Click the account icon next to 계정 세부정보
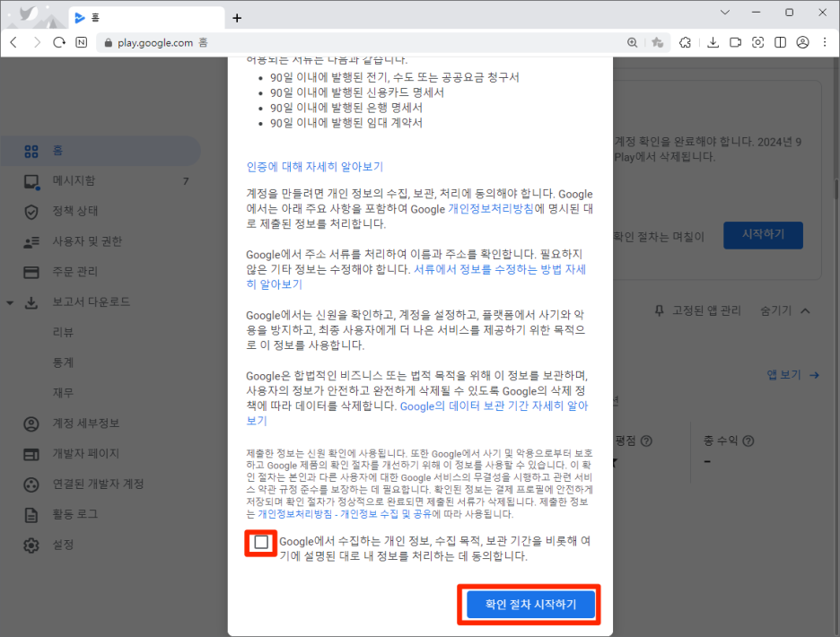Image resolution: width=840 pixels, height=637 pixels. point(31,424)
